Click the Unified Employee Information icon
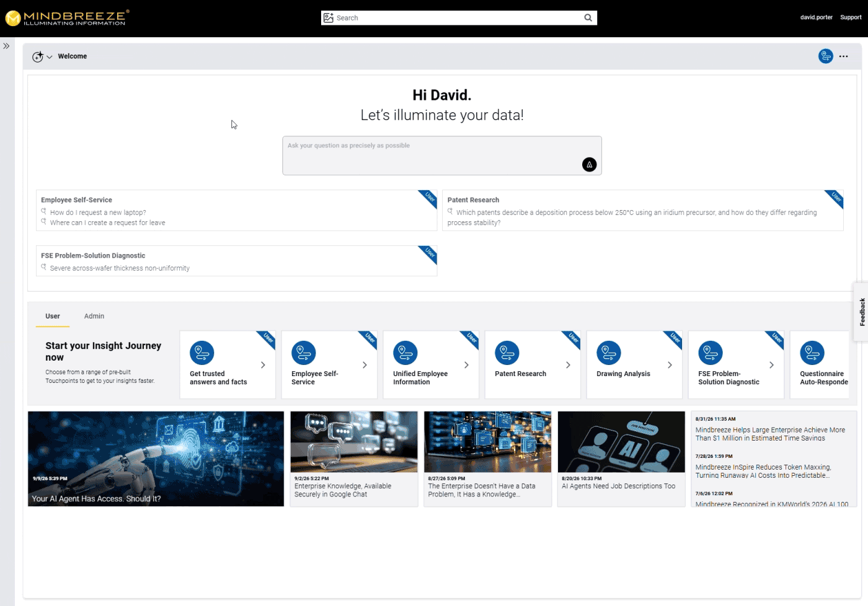This screenshot has width=868, height=606. click(405, 353)
